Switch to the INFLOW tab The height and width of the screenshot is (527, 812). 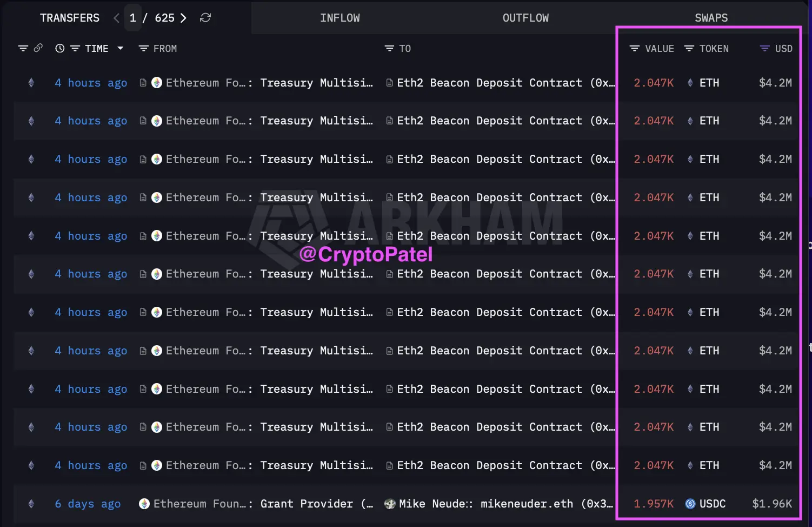pyautogui.click(x=340, y=18)
